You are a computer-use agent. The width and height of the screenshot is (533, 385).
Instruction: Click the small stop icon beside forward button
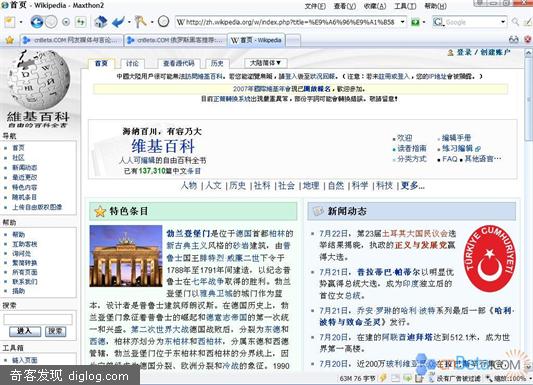[66, 22]
